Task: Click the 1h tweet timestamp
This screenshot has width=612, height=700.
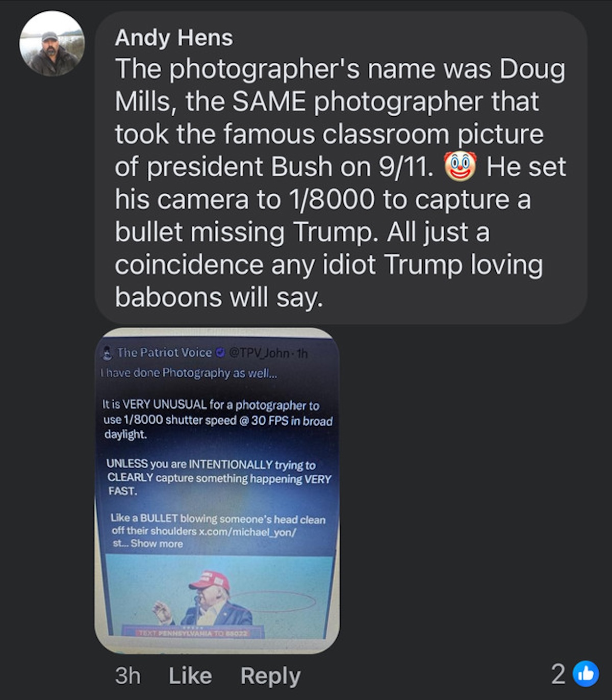Action: (301, 353)
